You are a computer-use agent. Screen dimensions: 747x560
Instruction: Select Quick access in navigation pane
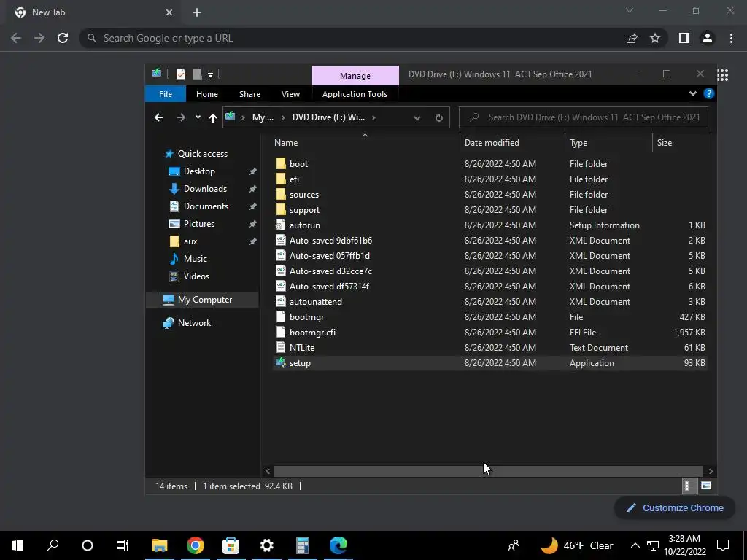click(x=203, y=154)
